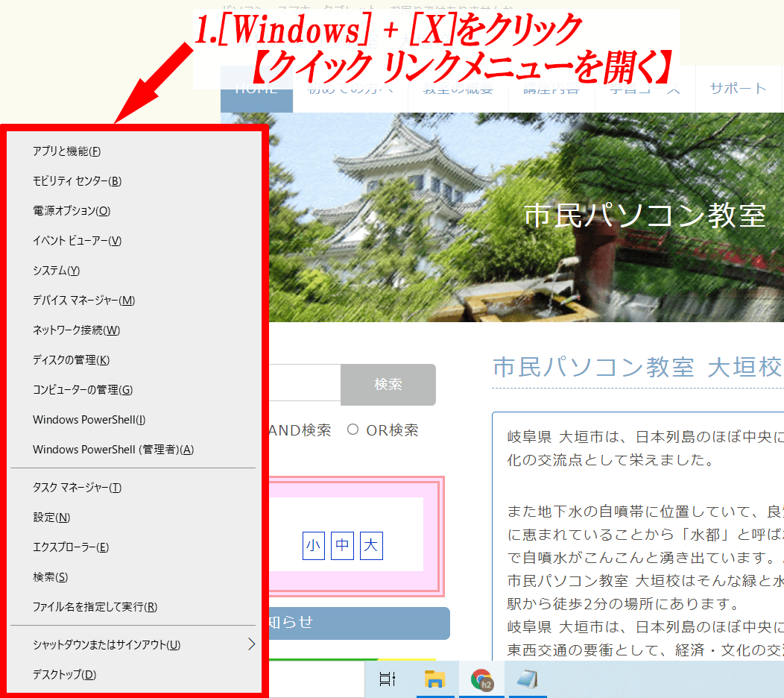Screen dimensions: 784x698
Task: Click the Chrome icon in the taskbar
Action: pos(482,679)
